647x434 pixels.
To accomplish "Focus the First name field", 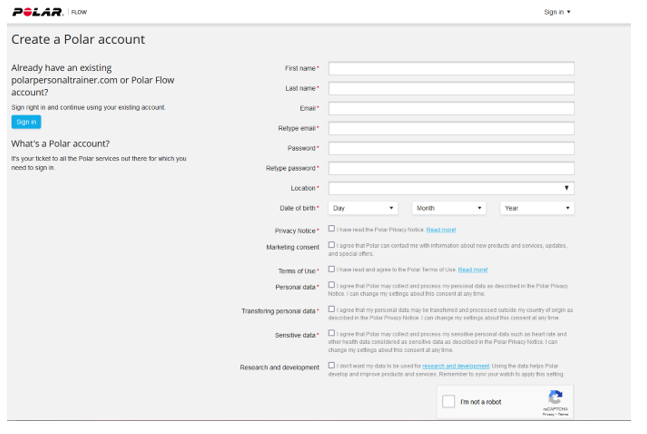I will pos(451,68).
